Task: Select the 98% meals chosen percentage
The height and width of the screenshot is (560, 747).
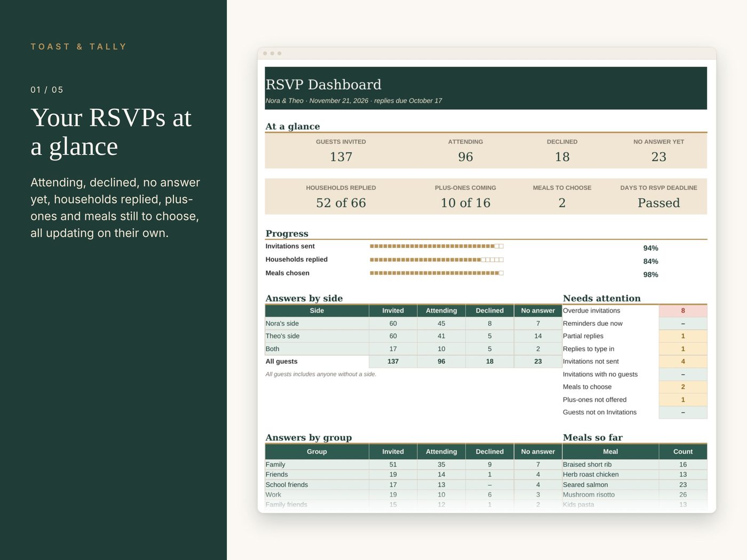Action: tap(650, 275)
